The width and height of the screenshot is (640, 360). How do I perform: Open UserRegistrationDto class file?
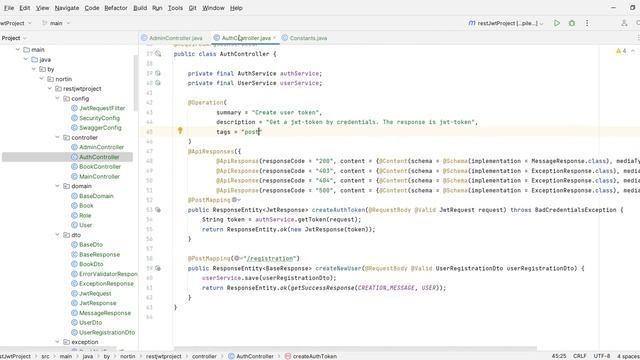107,332
